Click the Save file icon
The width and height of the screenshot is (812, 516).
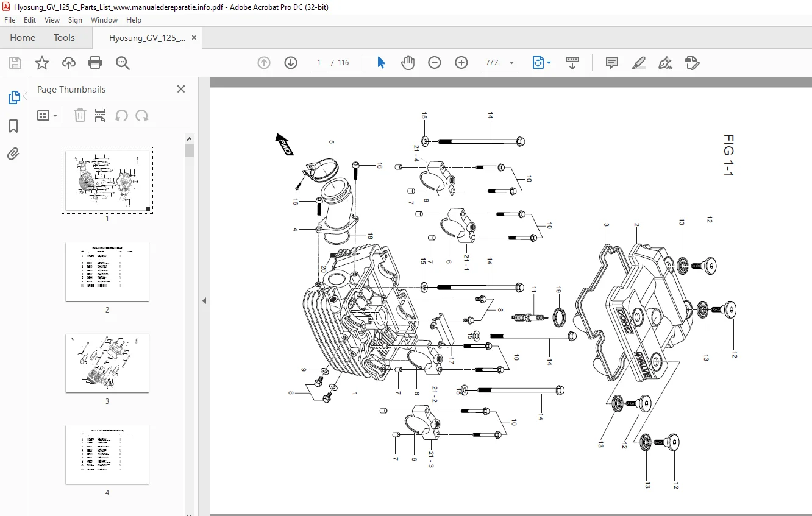click(x=15, y=63)
